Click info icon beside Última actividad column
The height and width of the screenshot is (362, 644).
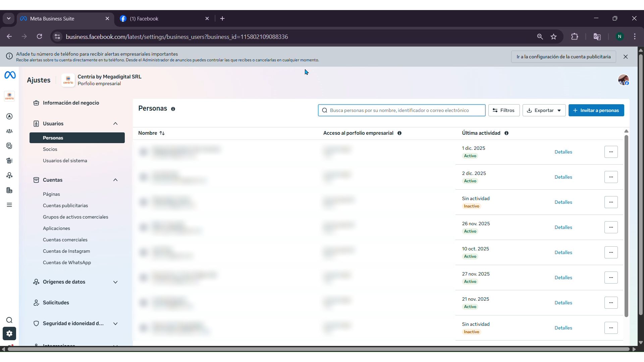click(506, 133)
